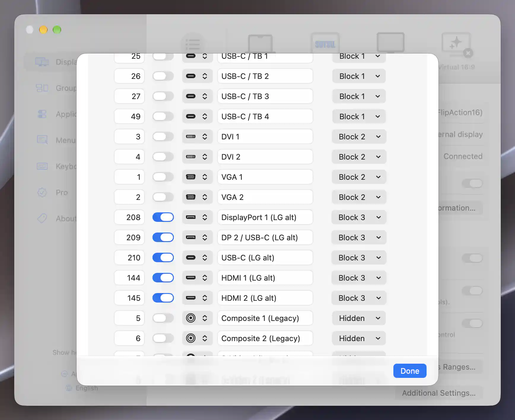Open VGA 1 connector icon picker
The image size is (515, 420).
197,177
